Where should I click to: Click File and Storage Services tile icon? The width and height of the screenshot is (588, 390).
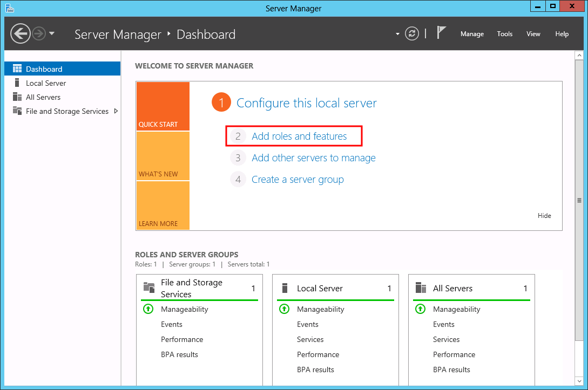(x=149, y=288)
